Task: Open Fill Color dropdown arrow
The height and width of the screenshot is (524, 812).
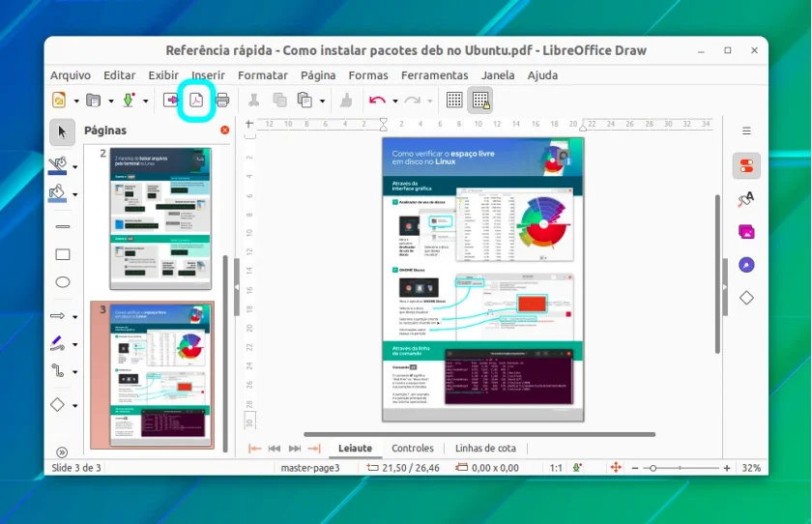Action: 75,194
